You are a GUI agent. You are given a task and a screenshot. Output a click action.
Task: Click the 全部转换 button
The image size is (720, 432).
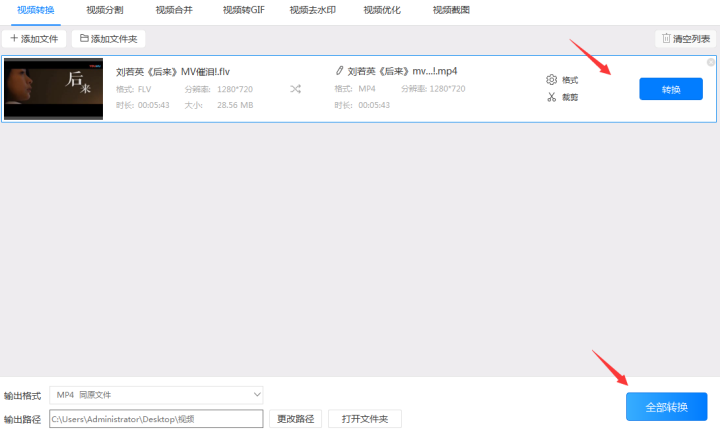tap(667, 407)
